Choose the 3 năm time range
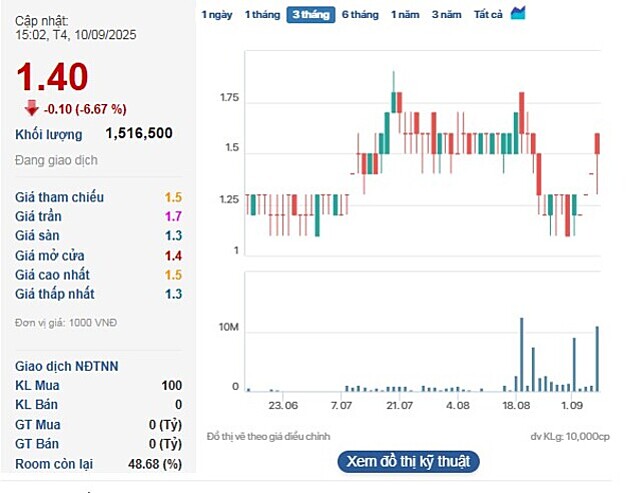Screen dimensions: 640x493 coord(446,15)
